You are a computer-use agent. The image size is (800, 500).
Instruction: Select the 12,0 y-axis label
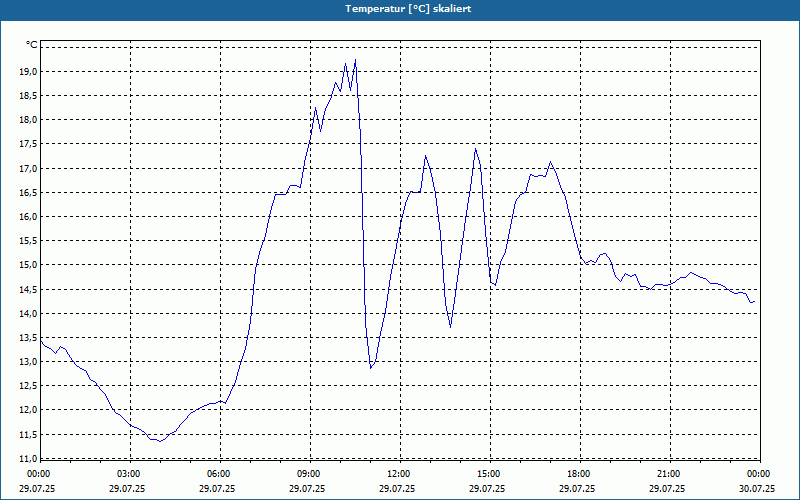pyautogui.click(x=28, y=410)
